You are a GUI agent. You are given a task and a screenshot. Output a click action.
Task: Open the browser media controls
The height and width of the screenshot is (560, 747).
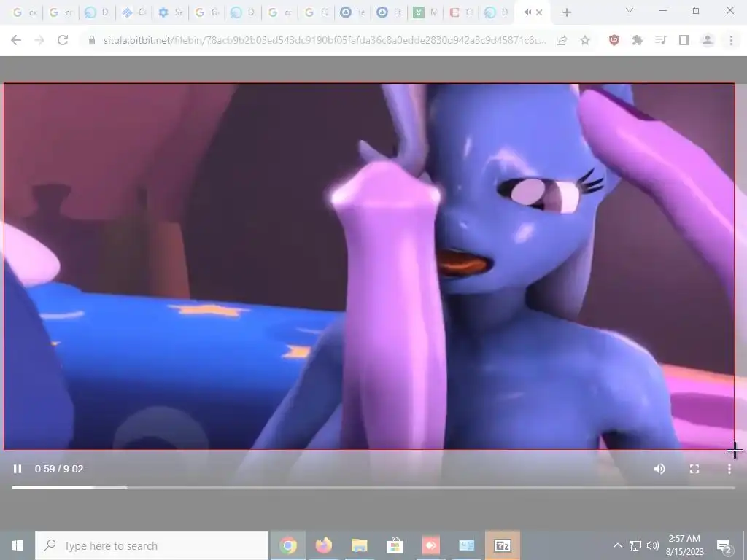[x=661, y=41]
